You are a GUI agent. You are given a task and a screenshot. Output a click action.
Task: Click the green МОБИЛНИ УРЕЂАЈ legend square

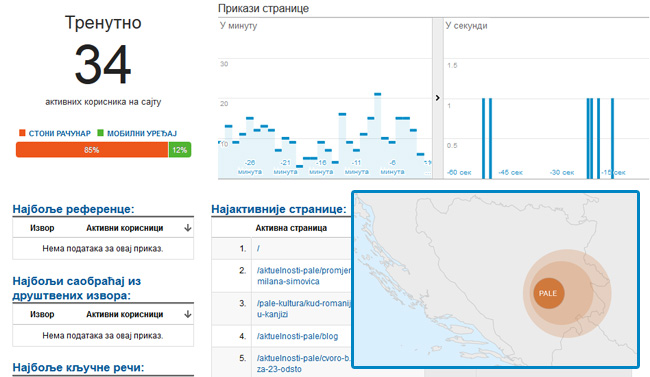coord(100,133)
